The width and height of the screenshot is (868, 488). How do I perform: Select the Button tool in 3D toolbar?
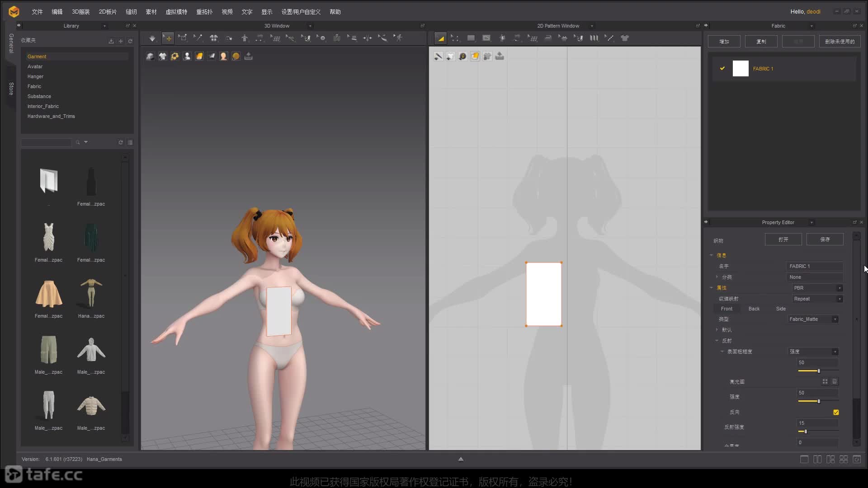(321, 38)
